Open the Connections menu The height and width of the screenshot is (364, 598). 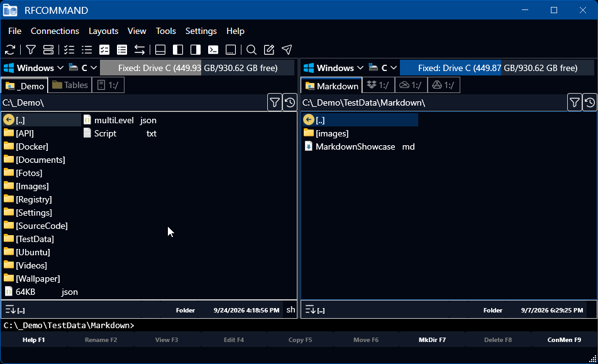[x=55, y=31]
